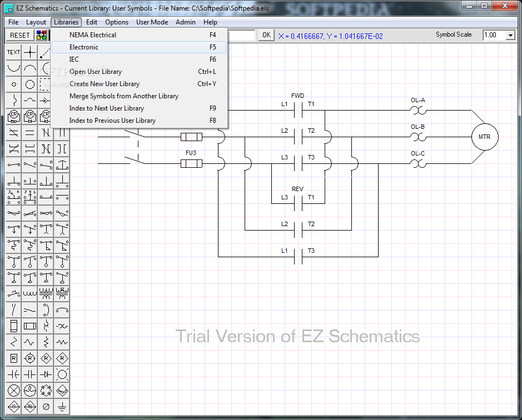Select the TEXT tool in the symbol palette
522x420 pixels.
[14, 52]
